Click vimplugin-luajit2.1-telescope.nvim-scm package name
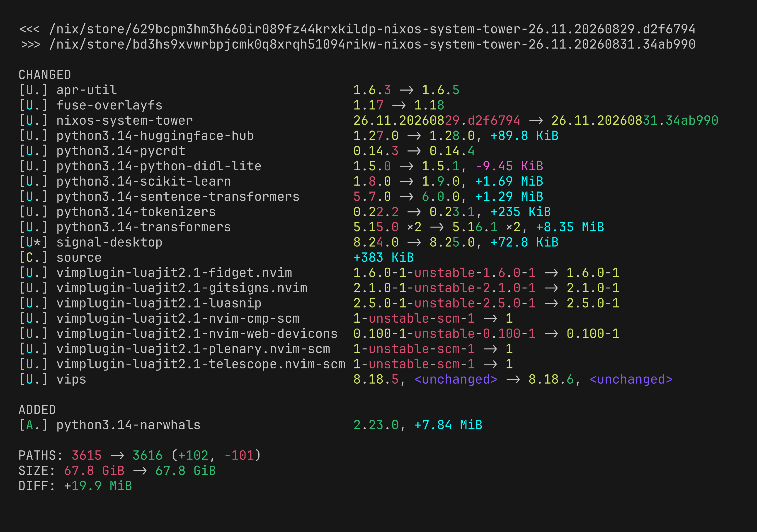Viewport: 757px width, 532px height. (201, 364)
